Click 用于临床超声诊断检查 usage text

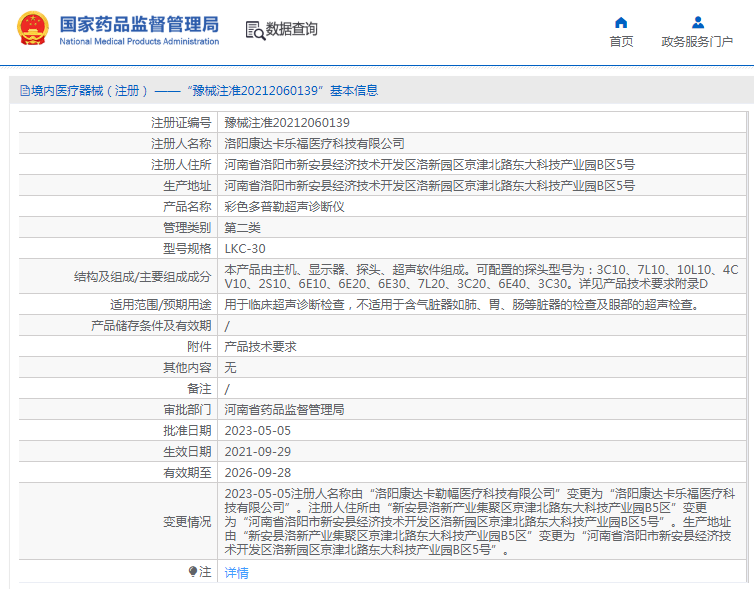click(x=462, y=305)
